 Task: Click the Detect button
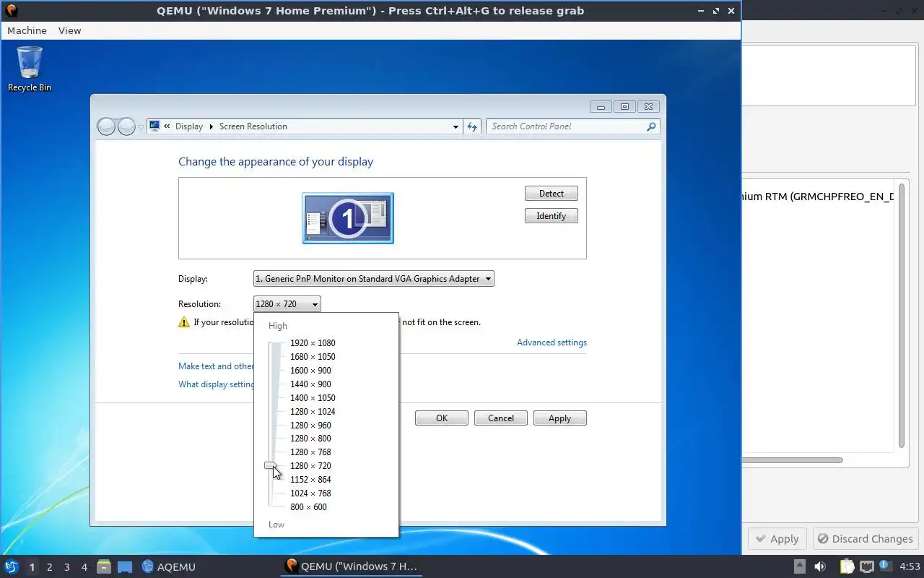click(x=552, y=194)
